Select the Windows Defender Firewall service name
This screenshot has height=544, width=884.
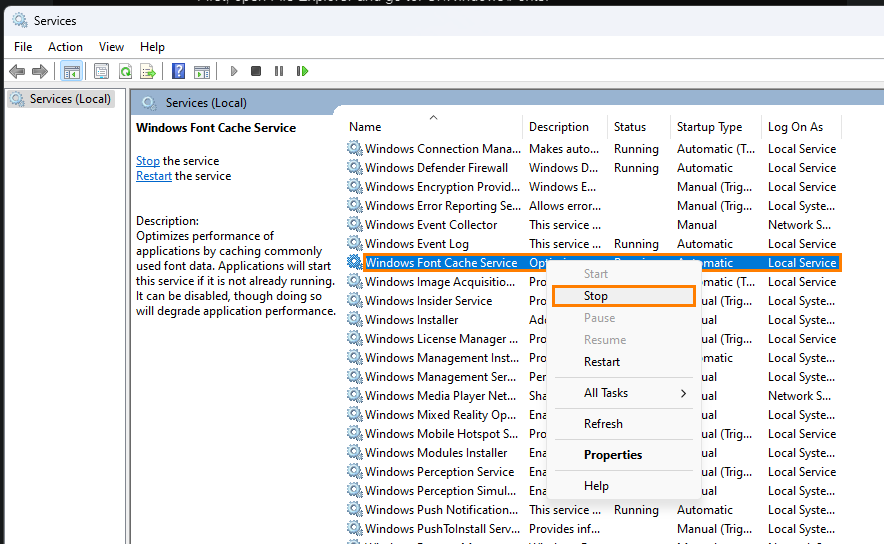click(436, 168)
